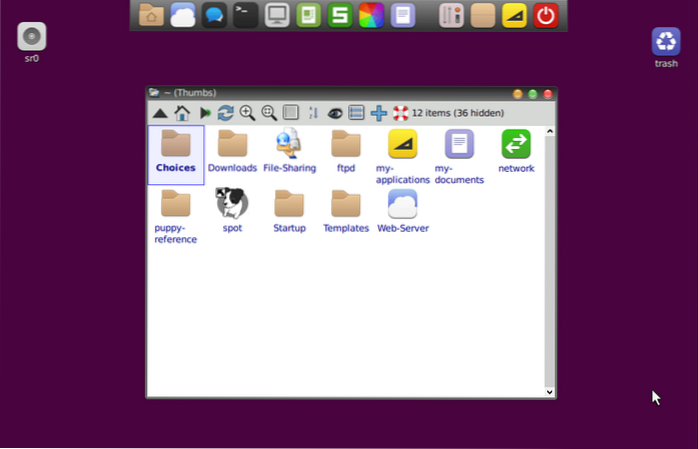The height and width of the screenshot is (449, 698).
Task: Click scrollbar down arrow in file window
Action: coord(549,392)
